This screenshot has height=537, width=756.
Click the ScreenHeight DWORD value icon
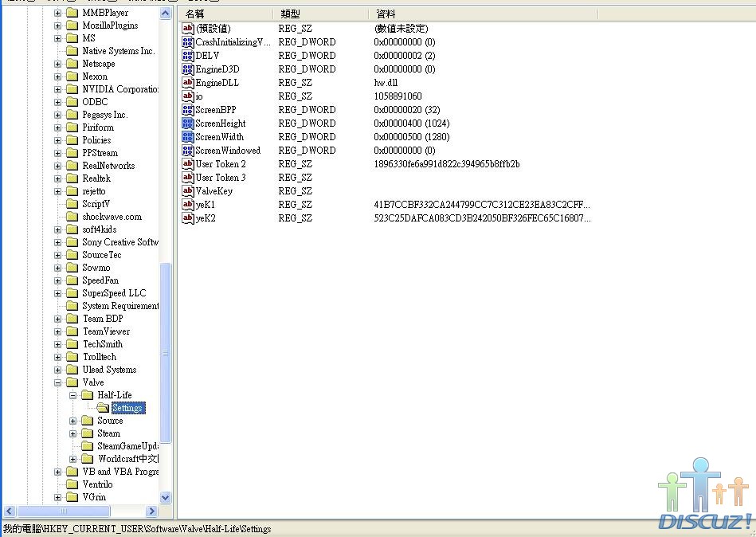point(188,123)
